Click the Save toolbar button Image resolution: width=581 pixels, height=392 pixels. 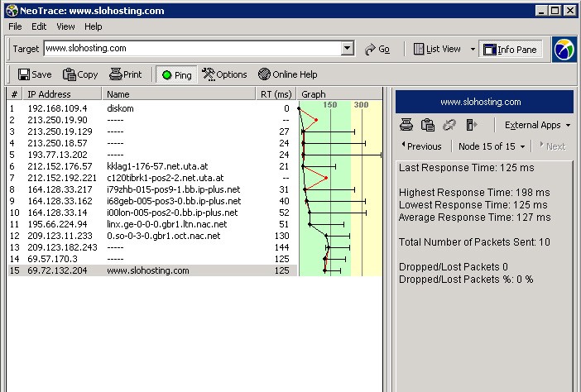[35, 74]
